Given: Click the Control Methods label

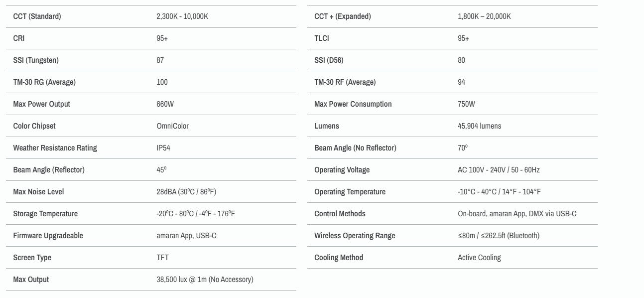Looking at the screenshot, I should click(x=340, y=214).
